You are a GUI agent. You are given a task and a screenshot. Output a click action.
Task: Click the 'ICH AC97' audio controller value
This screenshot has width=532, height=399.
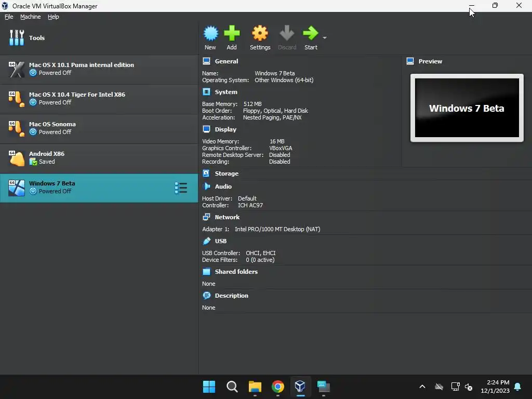coord(250,205)
